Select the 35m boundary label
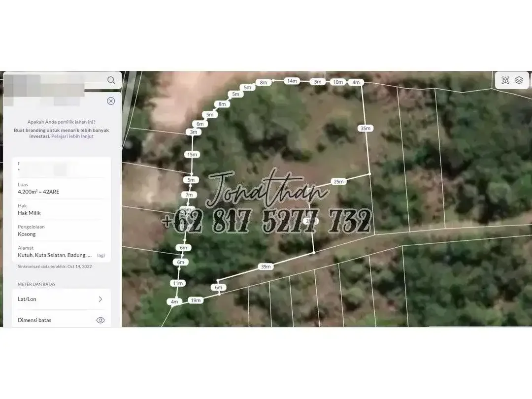Screen dimensions: 532x399 click(366, 128)
